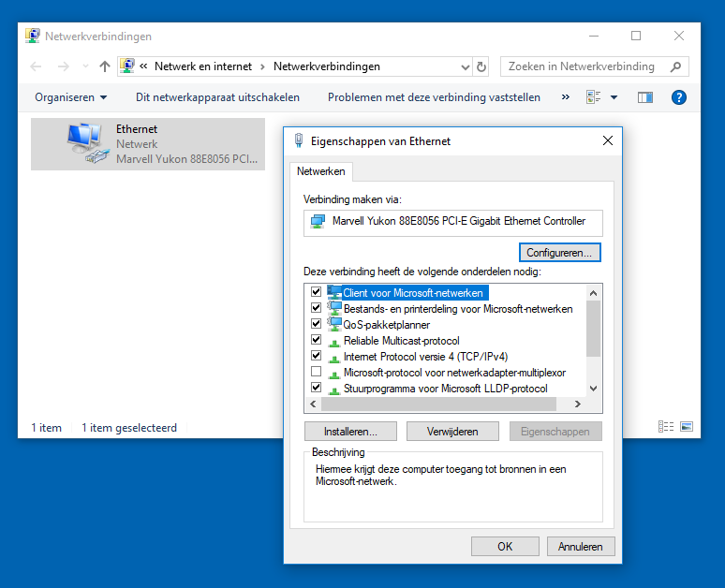Click the LLDP-protocol row icon
The height and width of the screenshot is (588, 725).
click(334, 390)
